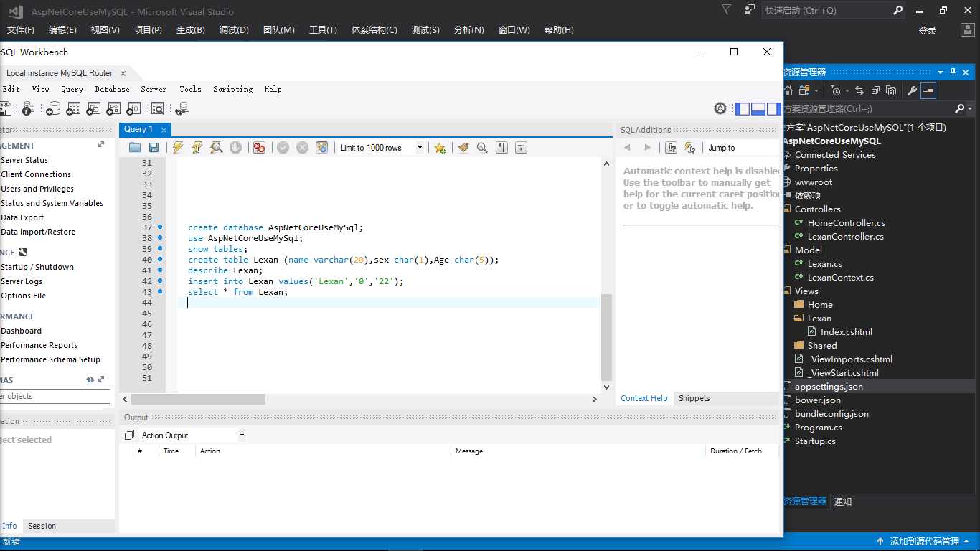Select Startup.cs in Solution Explorer
980x551 pixels.
click(815, 441)
